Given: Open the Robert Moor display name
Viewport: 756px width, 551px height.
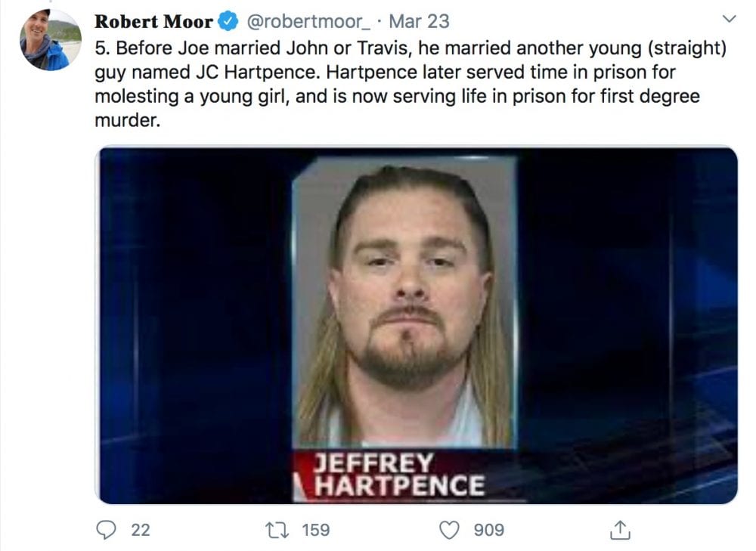Looking at the screenshot, I should pyautogui.click(x=153, y=21).
